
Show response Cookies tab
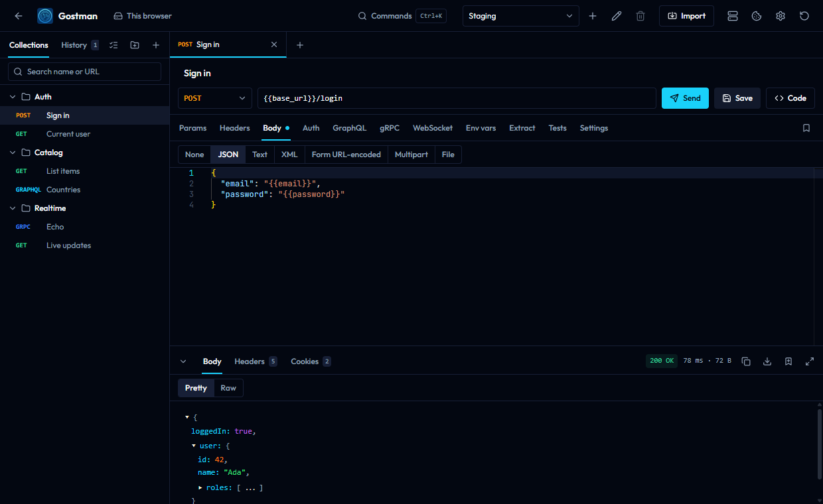point(311,361)
